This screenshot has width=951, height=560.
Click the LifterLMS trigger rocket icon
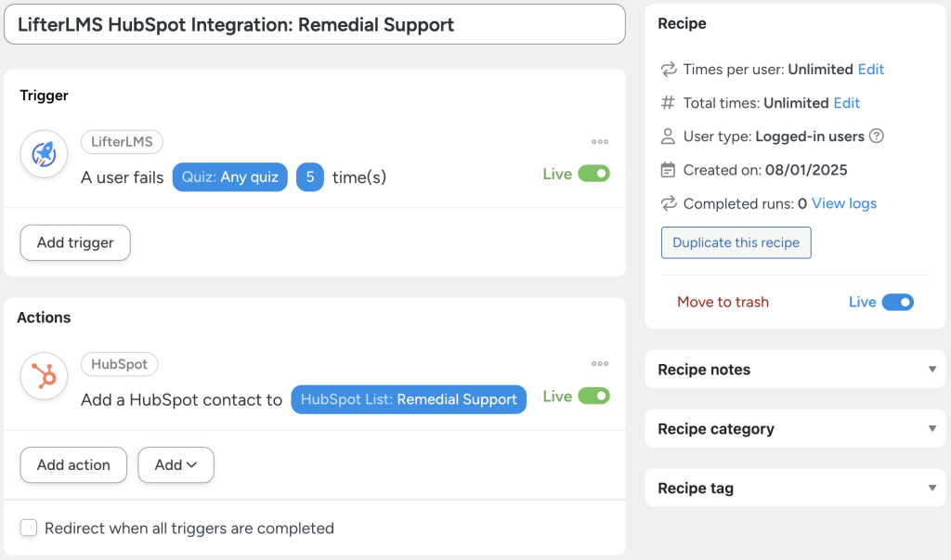click(44, 153)
